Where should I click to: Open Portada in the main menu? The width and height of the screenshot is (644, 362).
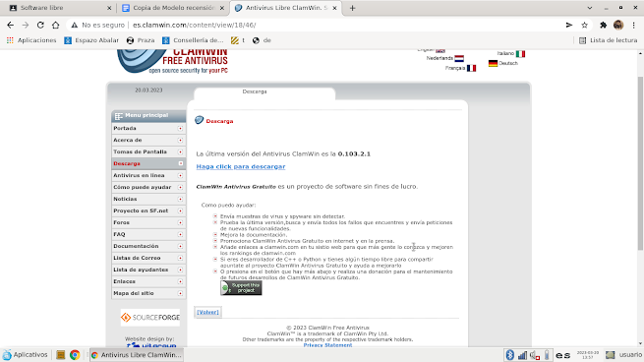[148, 129]
